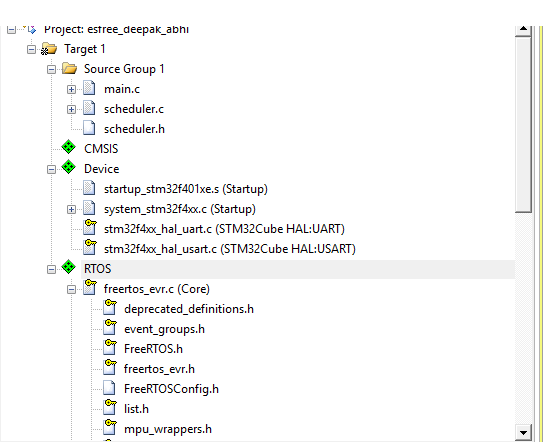
Task: Select the CMSIS component
Action: click(x=101, y=149)
